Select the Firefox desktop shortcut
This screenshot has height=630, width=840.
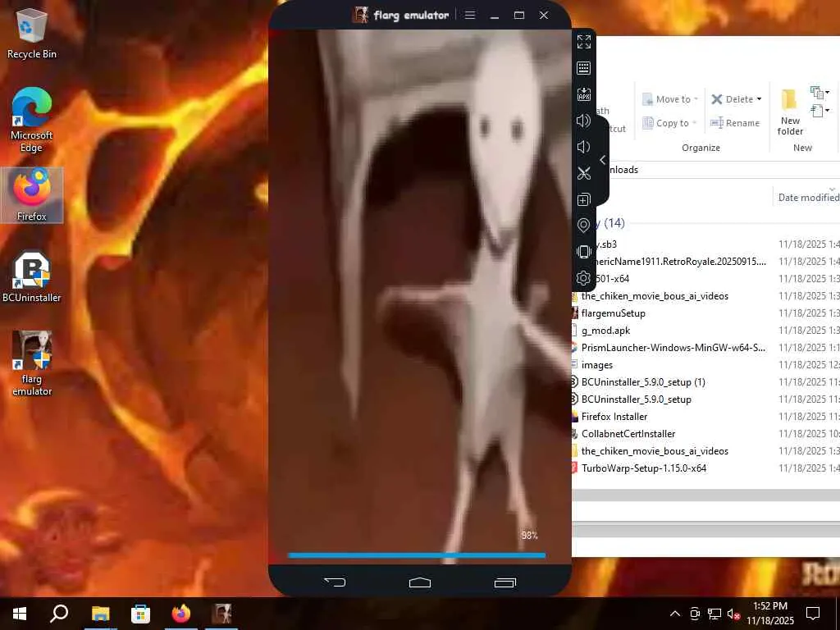coord(32,195)
